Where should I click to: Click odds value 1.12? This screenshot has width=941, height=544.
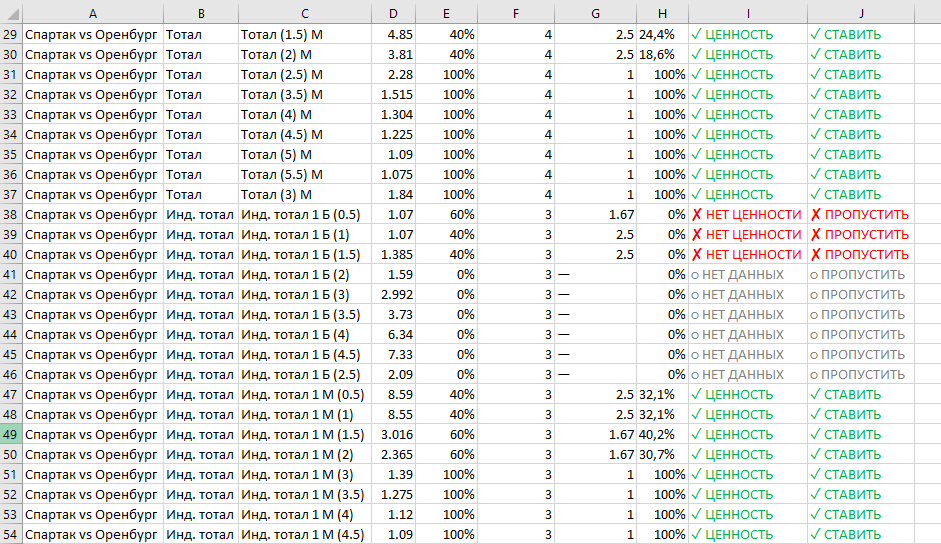(400, 515)
